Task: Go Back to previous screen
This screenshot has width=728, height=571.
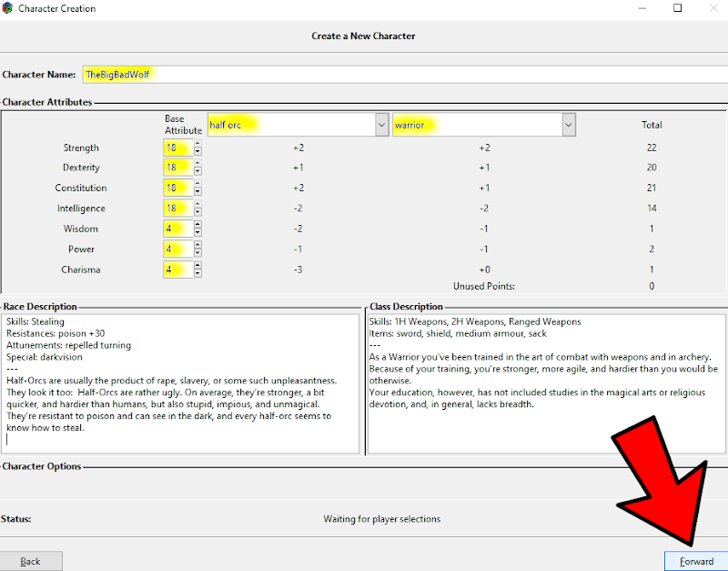Action: [x=31, y=561]
